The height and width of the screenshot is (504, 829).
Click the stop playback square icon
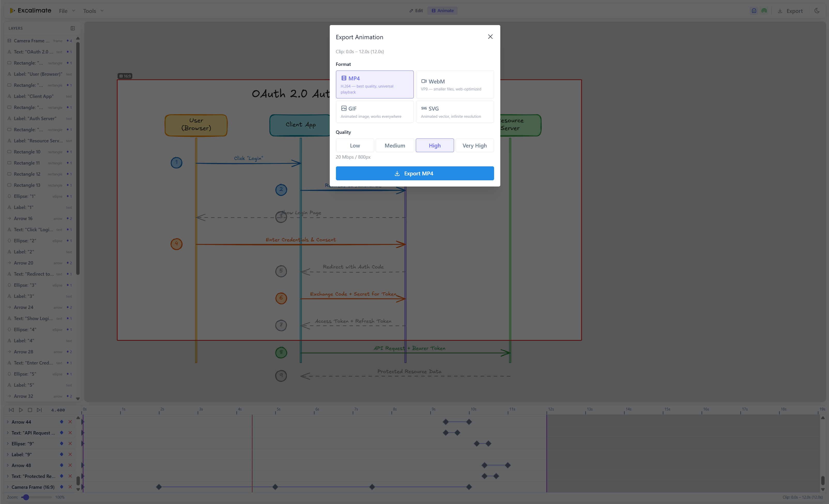30,410
